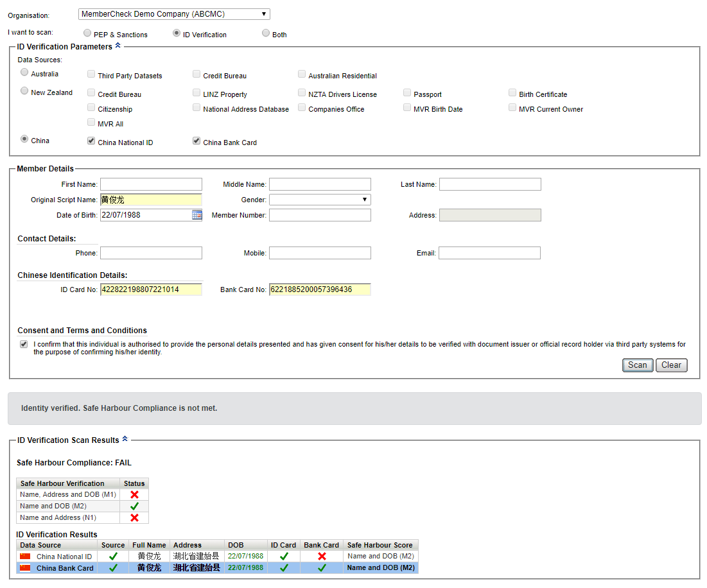Focus the Last Name field
The width and height of the screenshot is (707, 588).
[x=490, y=184]
